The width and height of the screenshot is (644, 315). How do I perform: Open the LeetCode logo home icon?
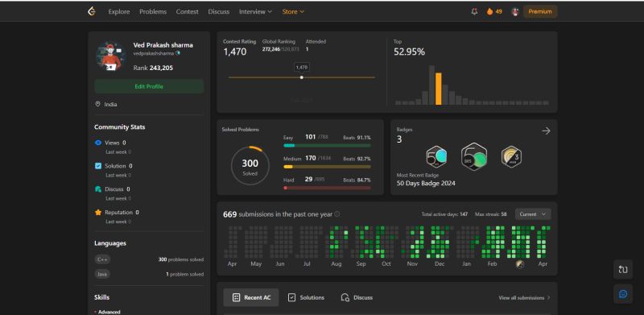92,11
